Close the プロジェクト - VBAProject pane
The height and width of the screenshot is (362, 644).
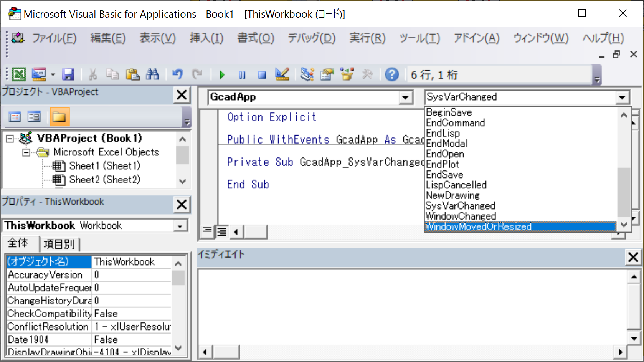coord(182,95)
